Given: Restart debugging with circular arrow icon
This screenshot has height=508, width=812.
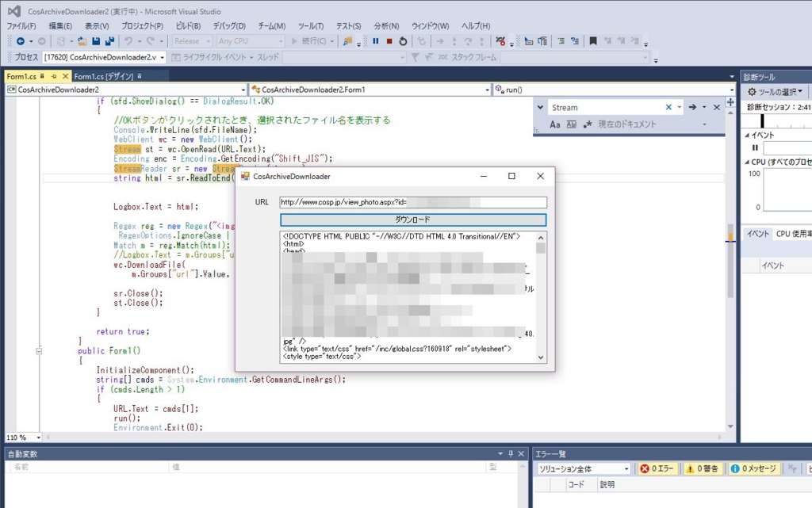Looking at the screenshot, I should pos(403,41).
